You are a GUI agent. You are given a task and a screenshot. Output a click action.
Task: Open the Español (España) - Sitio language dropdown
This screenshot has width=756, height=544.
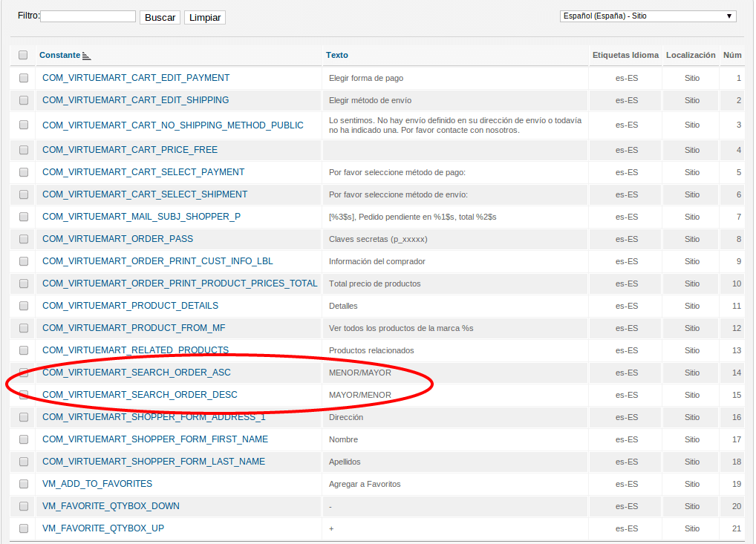click(648, 16)
